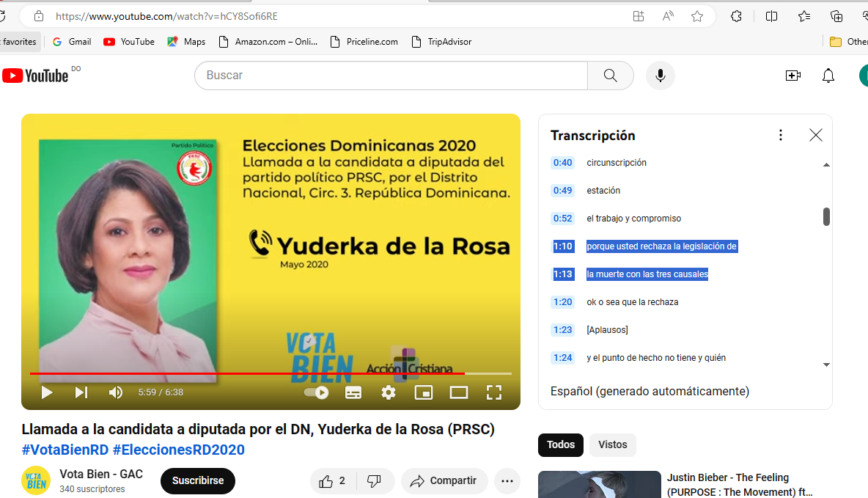The width and height of the screenshot is (868, 498).
Task: Open Gmail bookmark
Action: pos(72,42)
